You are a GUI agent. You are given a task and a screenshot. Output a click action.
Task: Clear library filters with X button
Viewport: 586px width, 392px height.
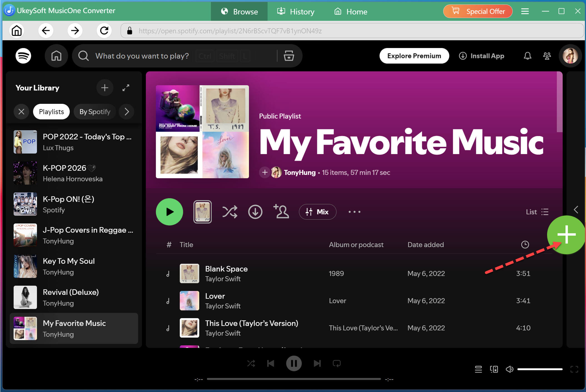pos(21,112)
